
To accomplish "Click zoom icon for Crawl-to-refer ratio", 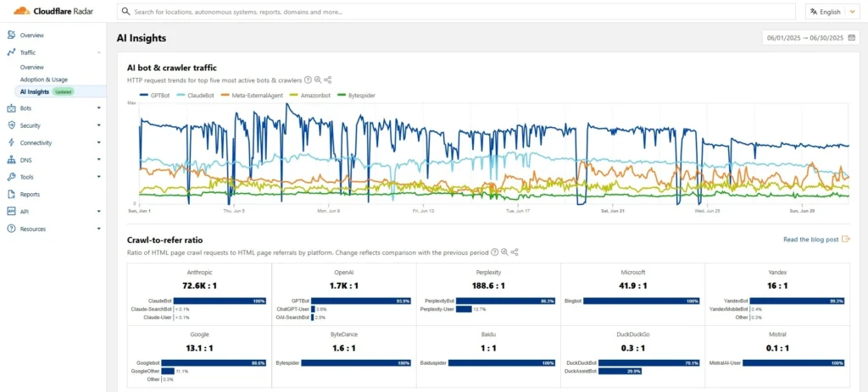I will tap(504, 252).
